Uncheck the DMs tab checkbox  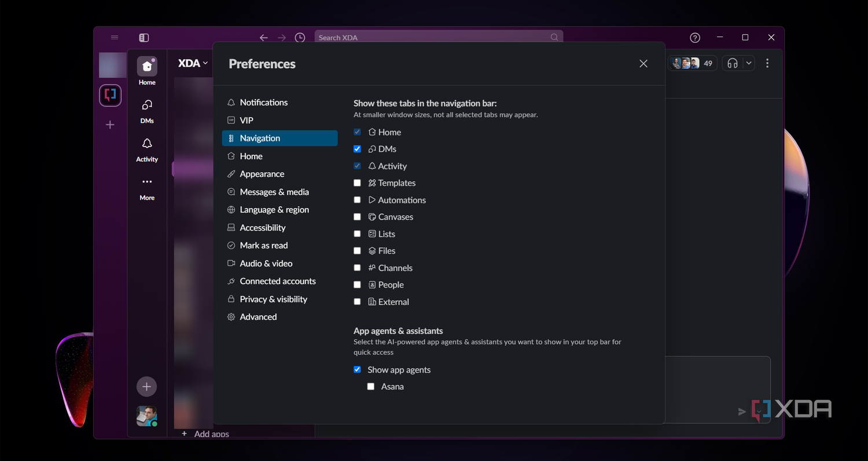tap(357, 149)
